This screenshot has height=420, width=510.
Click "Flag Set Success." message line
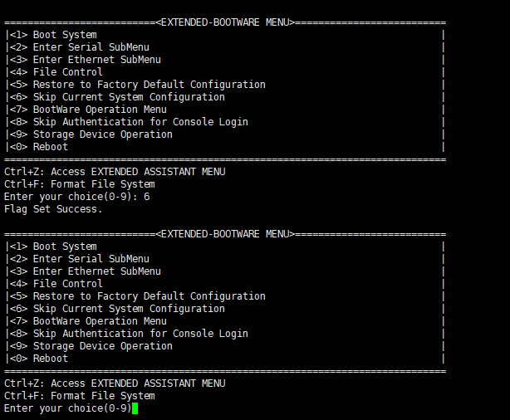pyautogui.click(x=53, y=209)
